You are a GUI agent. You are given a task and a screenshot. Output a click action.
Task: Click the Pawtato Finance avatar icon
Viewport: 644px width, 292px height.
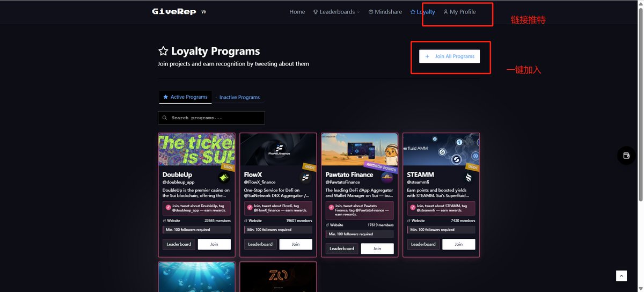click(x=387, y=178)
